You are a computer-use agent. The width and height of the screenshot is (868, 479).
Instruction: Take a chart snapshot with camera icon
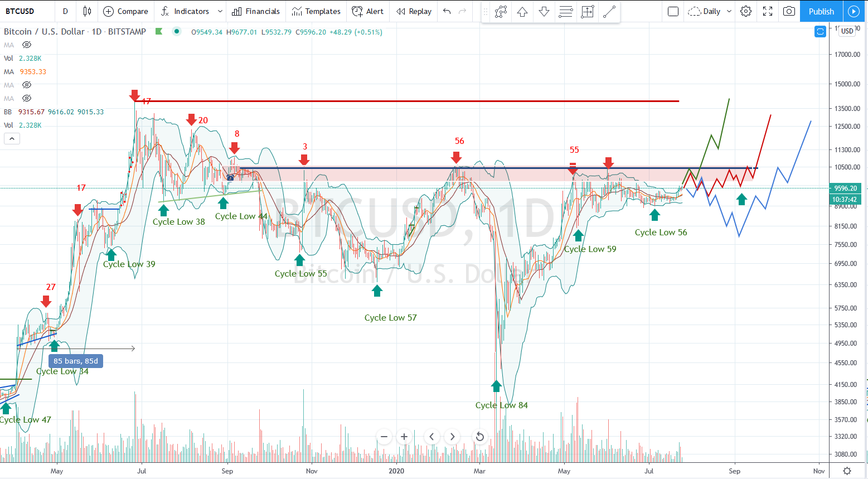789,11
